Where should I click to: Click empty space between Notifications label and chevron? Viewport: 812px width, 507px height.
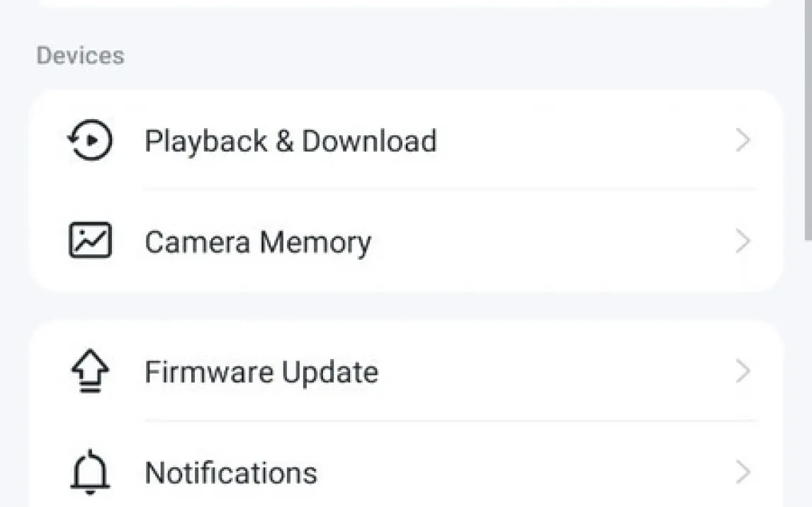tap(524, 472)
